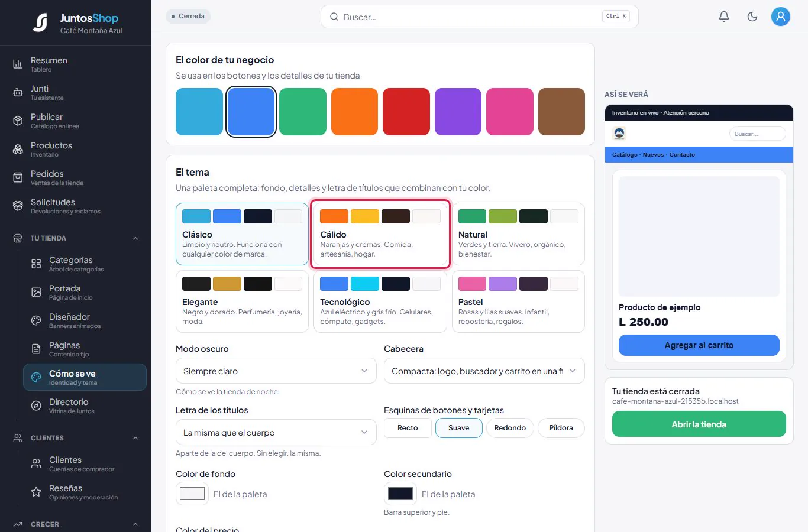
Task: Collapse the TU TIENDA sidebar section
Action: [x=135, y=238]
